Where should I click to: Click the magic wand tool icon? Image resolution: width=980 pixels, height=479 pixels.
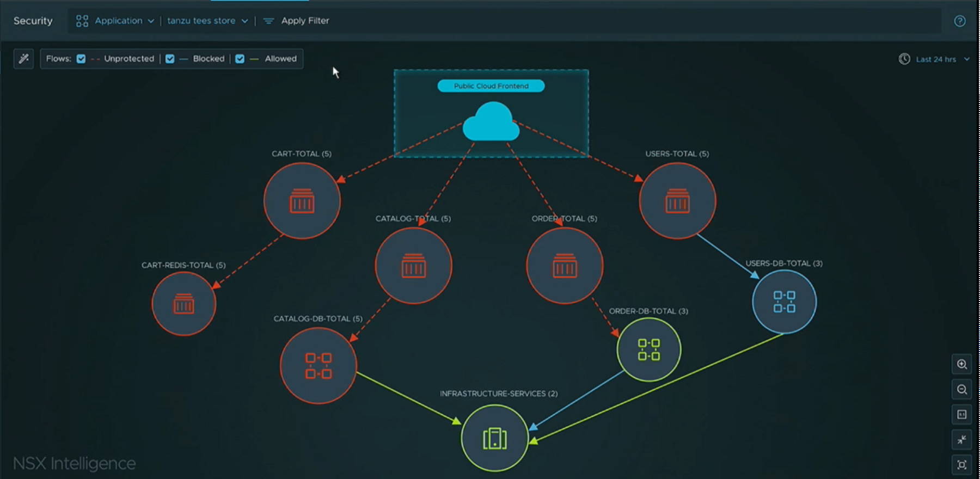click(x=23, y=59)
